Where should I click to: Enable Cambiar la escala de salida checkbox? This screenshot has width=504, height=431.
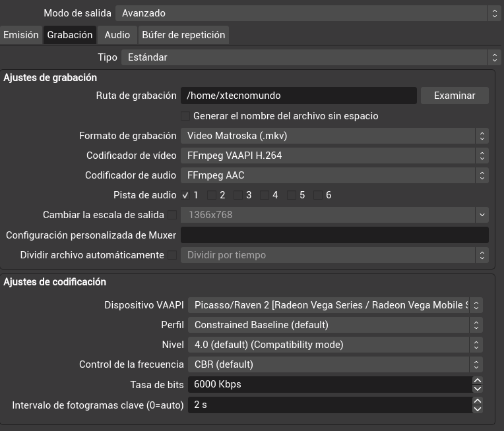[x=172, y=215]
